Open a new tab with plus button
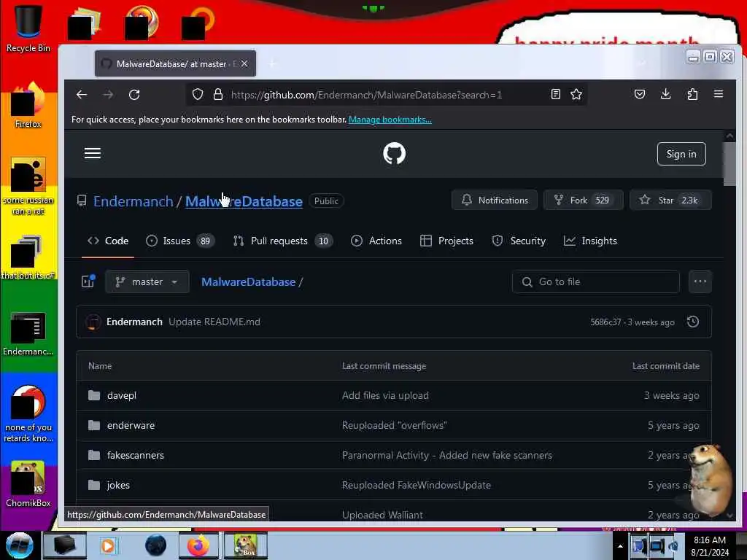 tap(273, 64)
